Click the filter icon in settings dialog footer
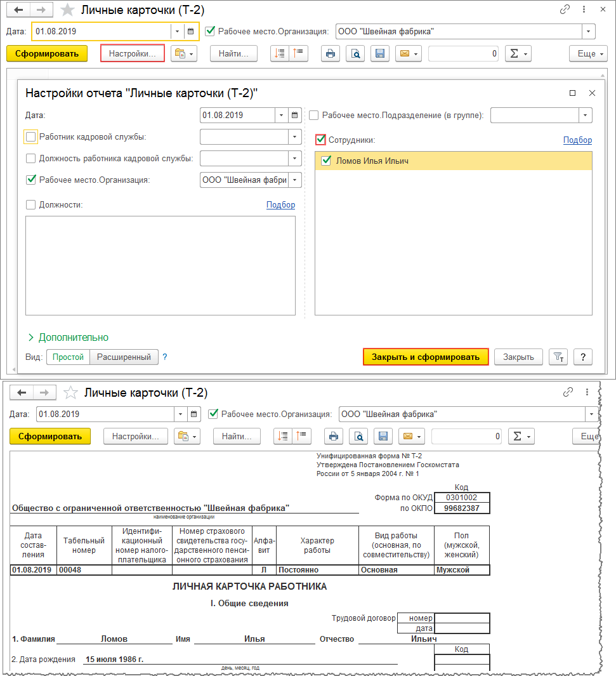 coord(558,357)
